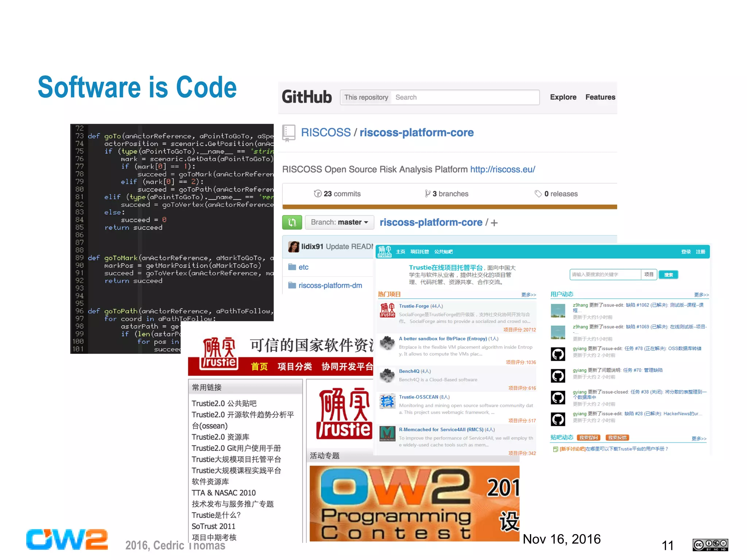Click gyiang's avatar on task #78 update
Screen dimensions: 747x560
pos(558,354)
